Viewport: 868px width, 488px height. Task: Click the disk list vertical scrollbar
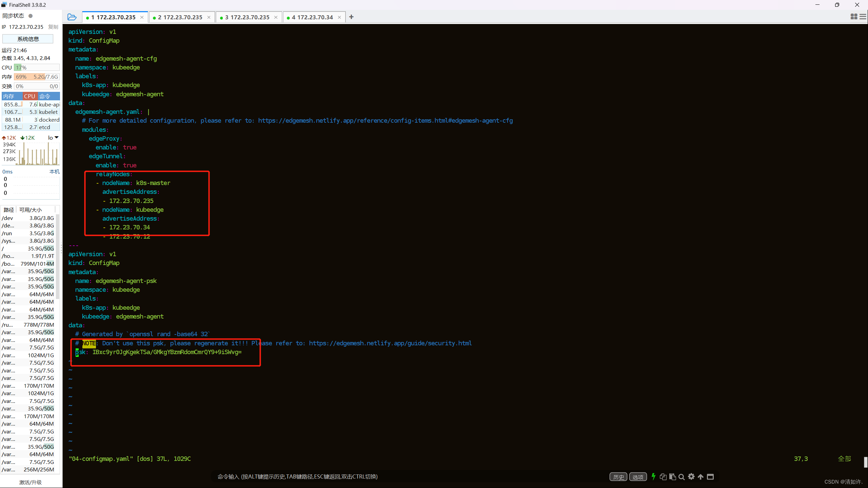(57, 257)
